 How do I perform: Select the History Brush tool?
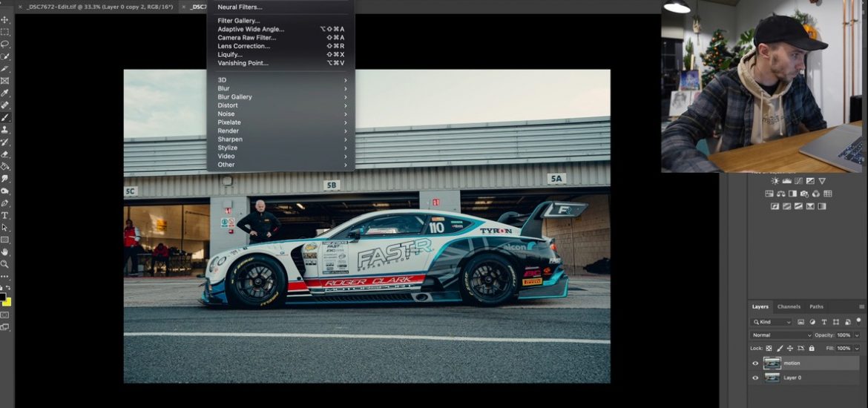point(4,142)
